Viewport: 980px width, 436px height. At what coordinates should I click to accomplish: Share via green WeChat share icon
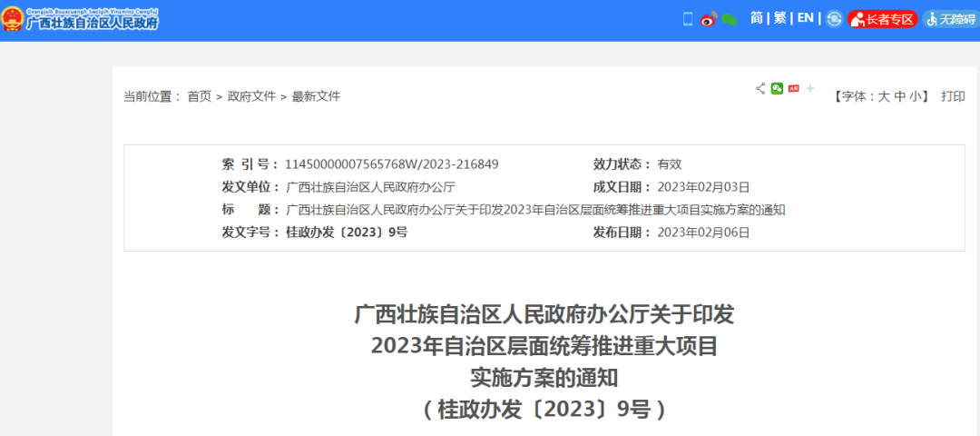tap(777, 88)
